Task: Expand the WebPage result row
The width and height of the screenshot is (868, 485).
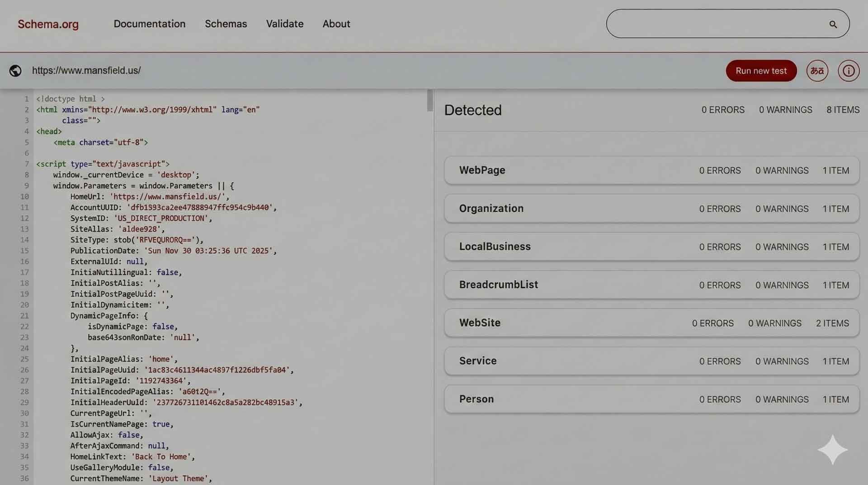Action: pyautogui.click(x=651, y=170)
